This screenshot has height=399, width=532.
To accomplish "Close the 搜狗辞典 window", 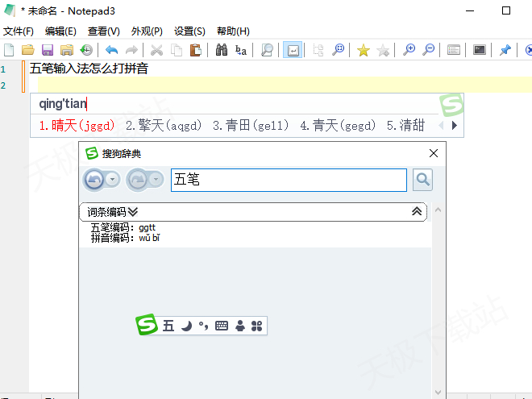I will coord(434,153).
